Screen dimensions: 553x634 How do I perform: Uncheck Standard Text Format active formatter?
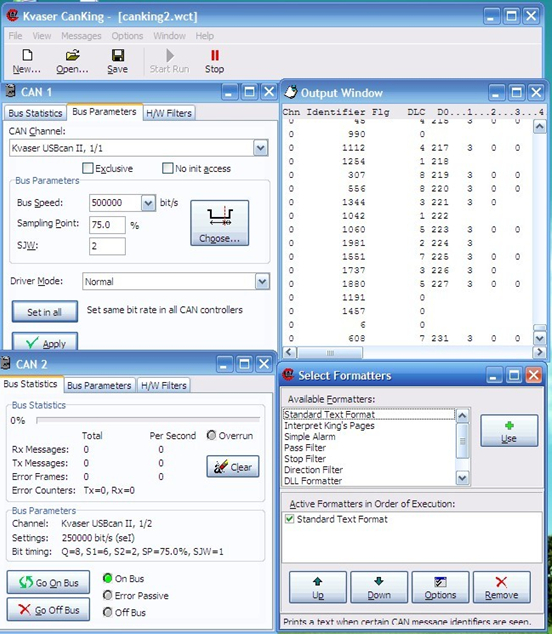tap(289, 519)
